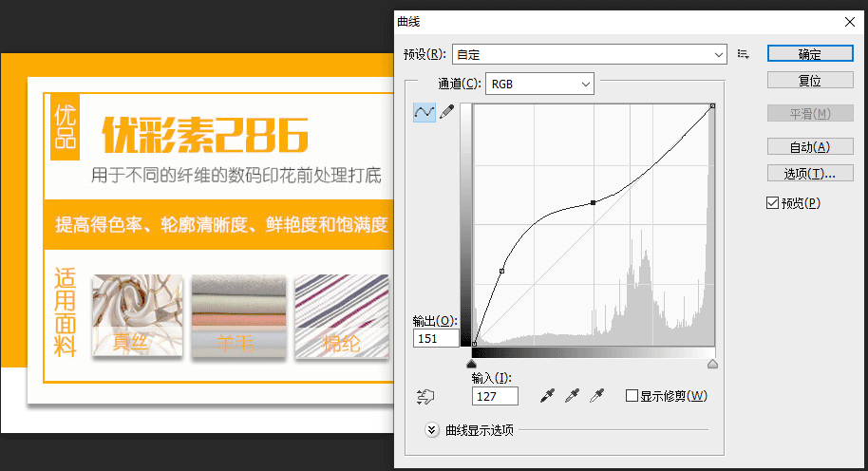Open the 通道 RGB channel dropdown

tap(539, 85)
